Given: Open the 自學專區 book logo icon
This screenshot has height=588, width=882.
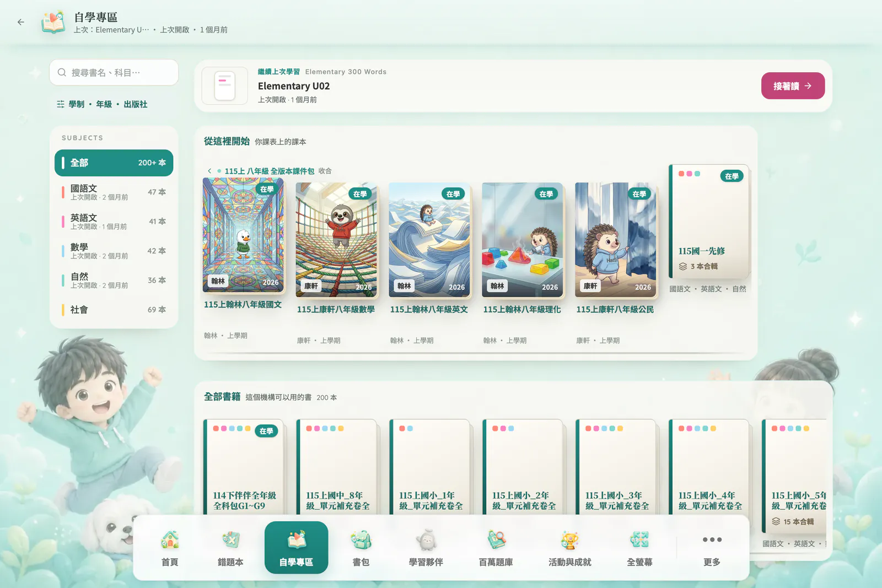Looking at the screenshot, I should click(x=53, y=22).
